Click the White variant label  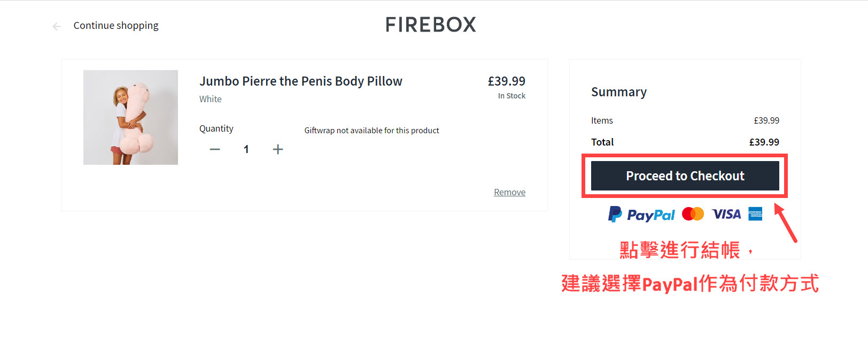(211, 99)
